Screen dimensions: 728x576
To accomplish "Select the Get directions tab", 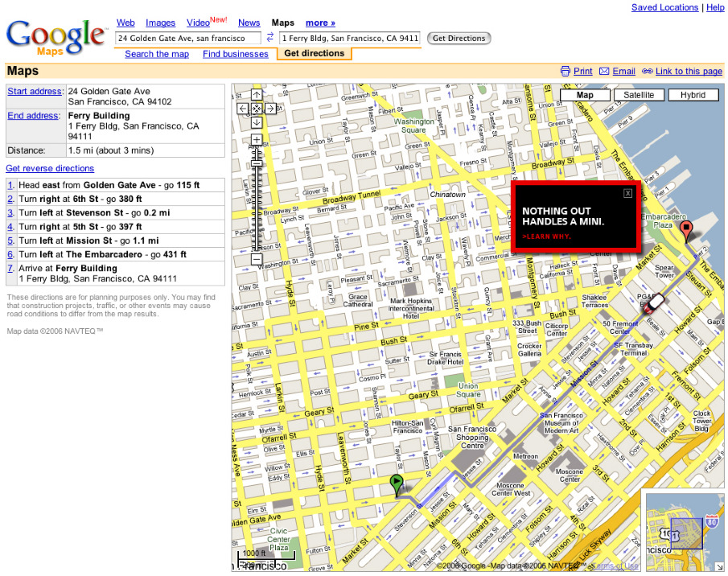I will point(315,53).
